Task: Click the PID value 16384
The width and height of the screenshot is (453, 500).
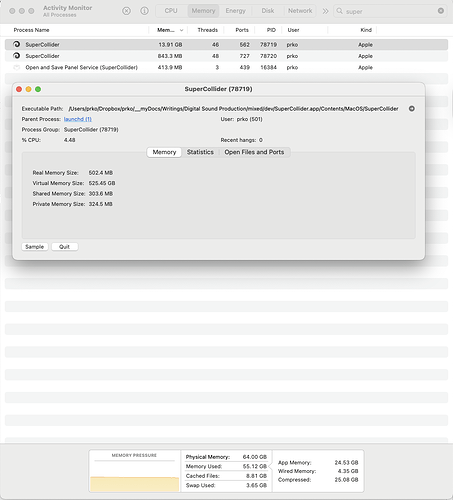Action: 268,67
